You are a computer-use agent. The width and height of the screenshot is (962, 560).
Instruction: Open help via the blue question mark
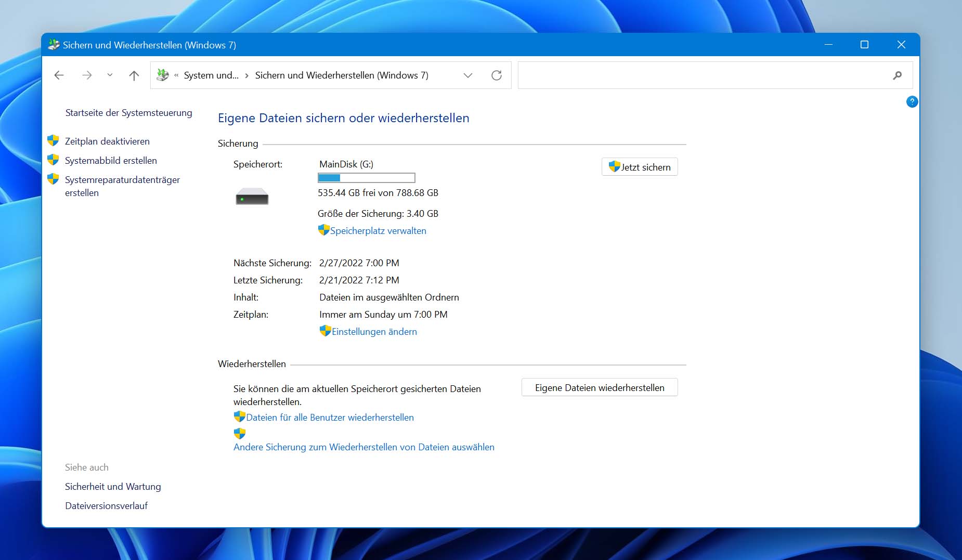tap(912, 102)
